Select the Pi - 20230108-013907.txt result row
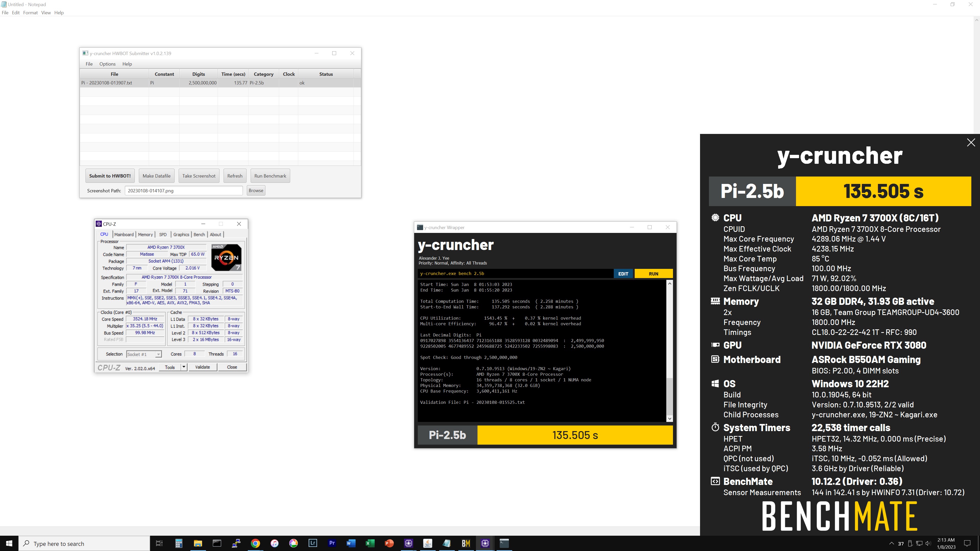 (x=220, y=83)
